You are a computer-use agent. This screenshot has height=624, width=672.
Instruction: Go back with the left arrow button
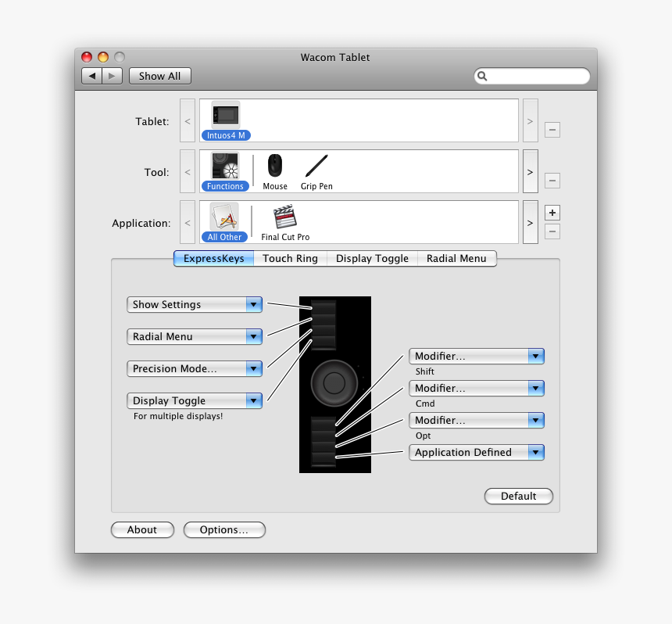(x=91, y=76)
